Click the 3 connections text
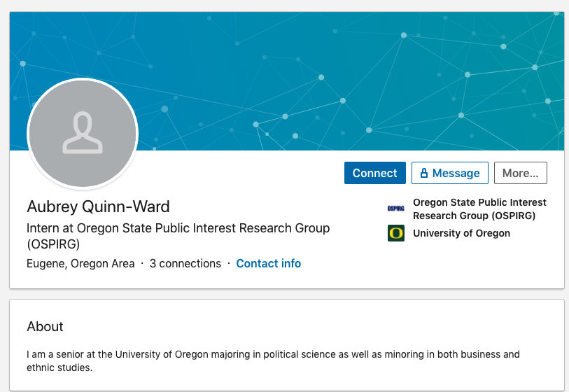 tap(185, 263)
